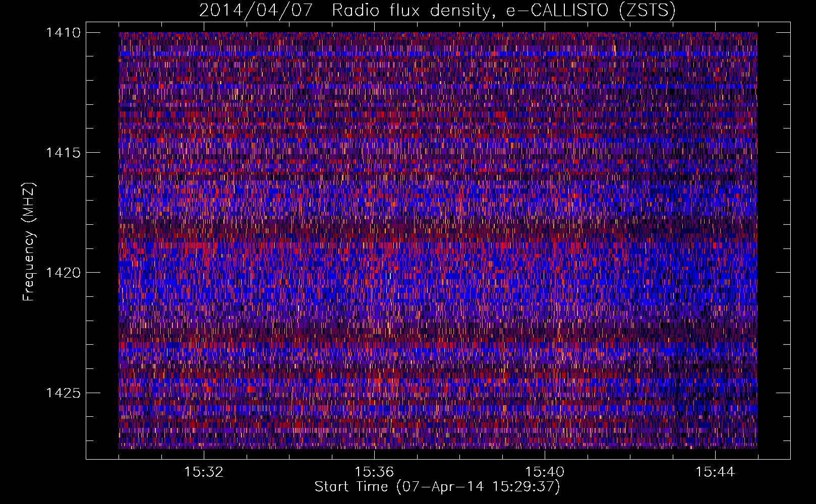
Task: Click the 'Start Time (07-Apr-14 15:29:37)' label
Action: tap(437, 487)
